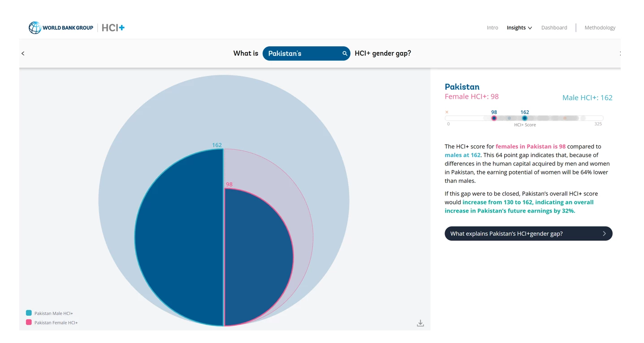Click the pink female 98 marker on score bar
This screenshot has width=644, height=343.
point(494,118)
